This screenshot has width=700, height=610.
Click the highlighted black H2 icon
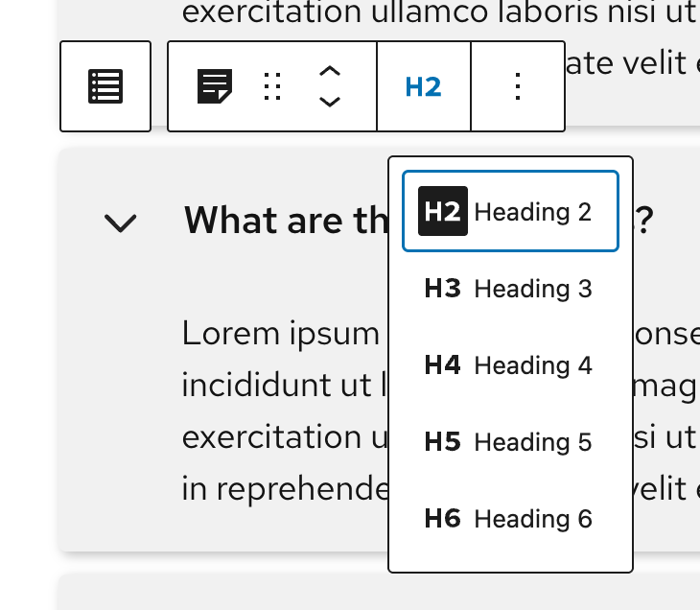coord(443,211)
